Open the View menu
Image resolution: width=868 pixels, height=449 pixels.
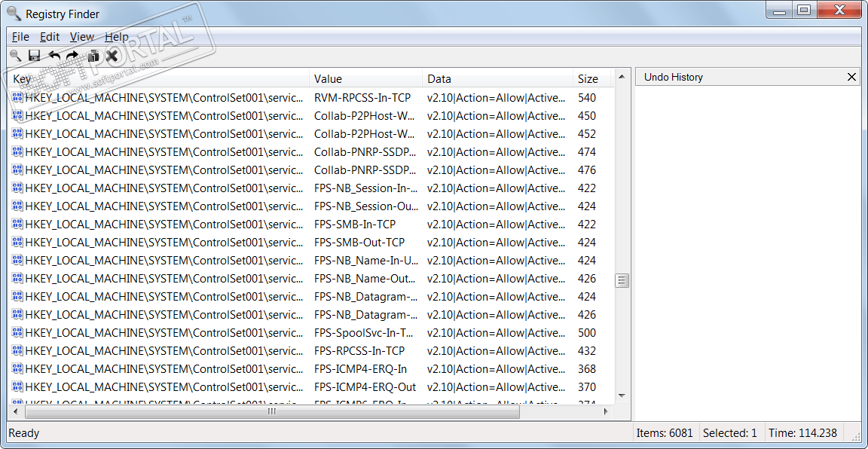82,37
